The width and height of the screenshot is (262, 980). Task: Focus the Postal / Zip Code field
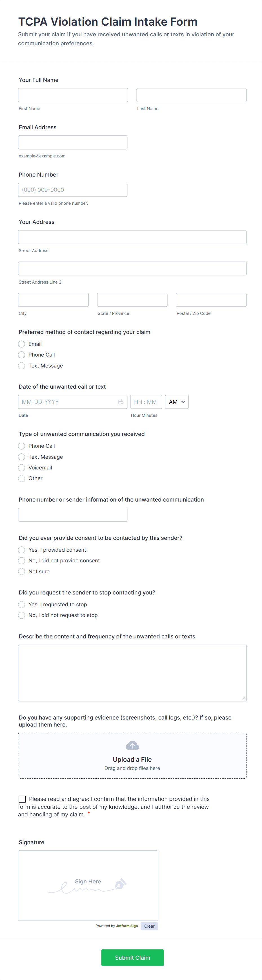pyautogui.click(x=211, y=300)
